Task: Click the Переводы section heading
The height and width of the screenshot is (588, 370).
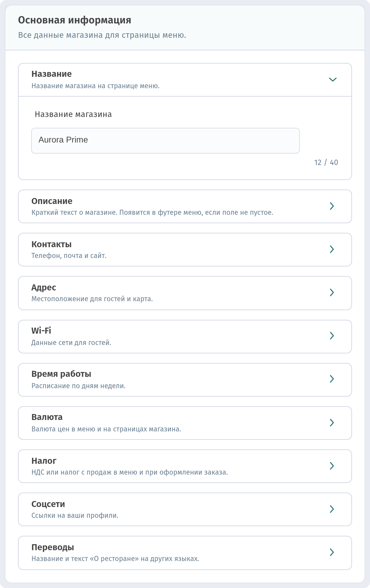Action: [x=53, y=547]
